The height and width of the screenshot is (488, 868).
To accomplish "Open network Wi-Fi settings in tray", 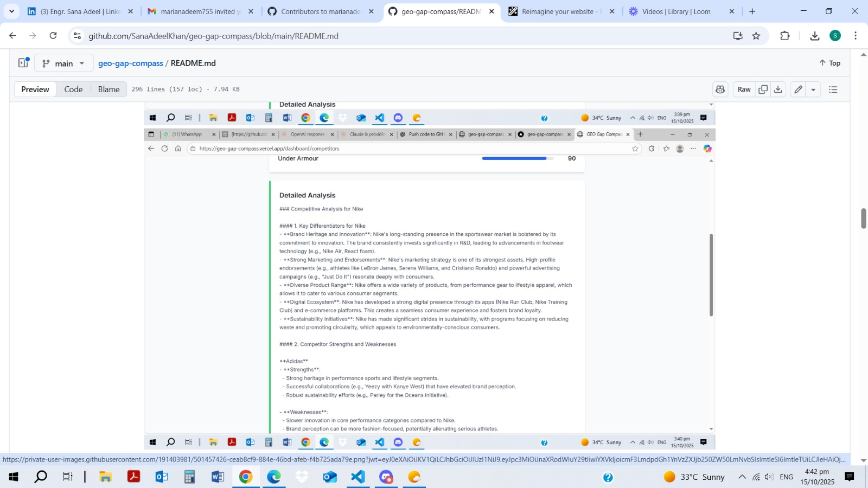I will (756, 477).
